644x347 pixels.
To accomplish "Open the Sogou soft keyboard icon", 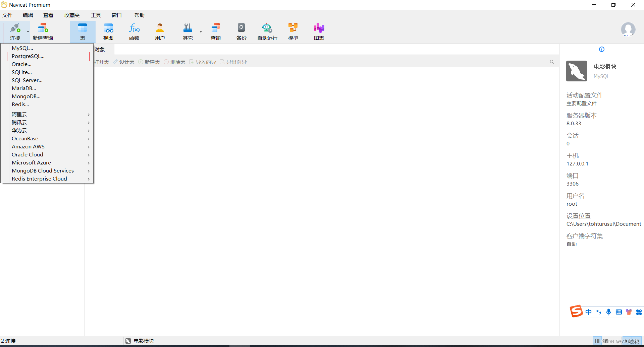I will point(619,312).
